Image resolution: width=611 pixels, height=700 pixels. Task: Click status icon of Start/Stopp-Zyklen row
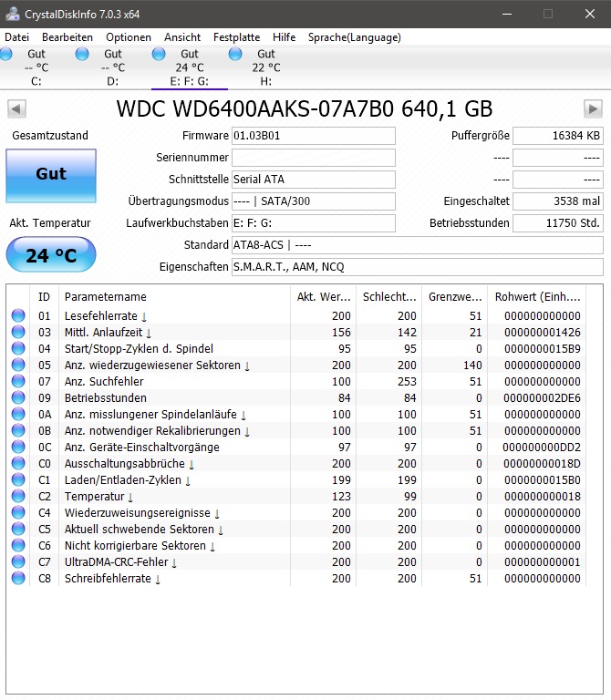(18, 349)
